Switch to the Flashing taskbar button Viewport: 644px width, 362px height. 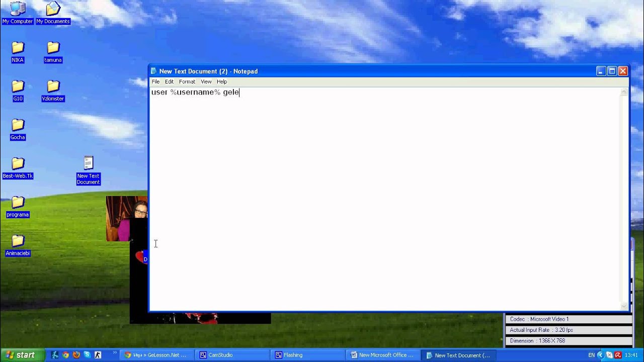pos(307,355)
